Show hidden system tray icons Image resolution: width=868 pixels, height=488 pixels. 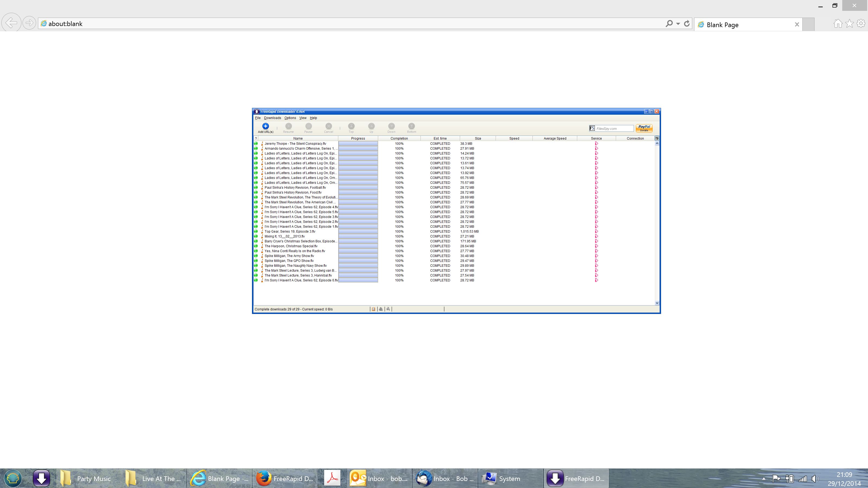(x=764, y=479)
